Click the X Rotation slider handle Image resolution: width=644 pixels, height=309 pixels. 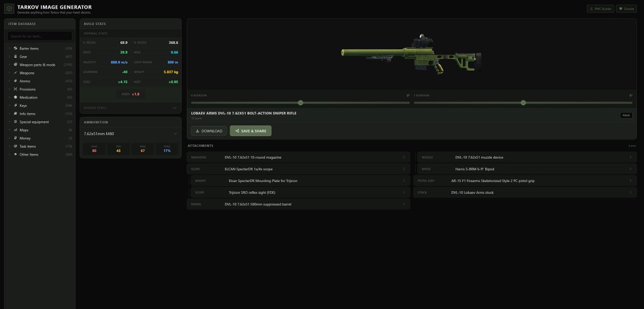point(301,102)
